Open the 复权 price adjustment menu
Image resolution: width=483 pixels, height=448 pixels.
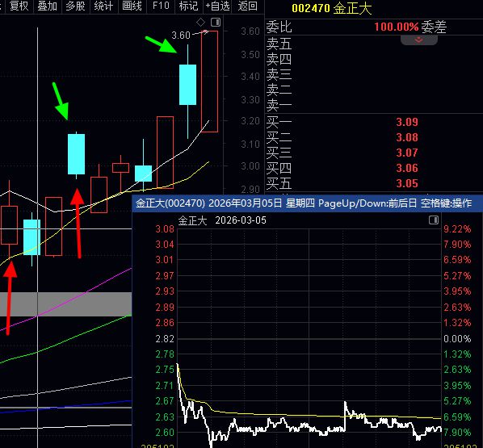pos(19,6)
